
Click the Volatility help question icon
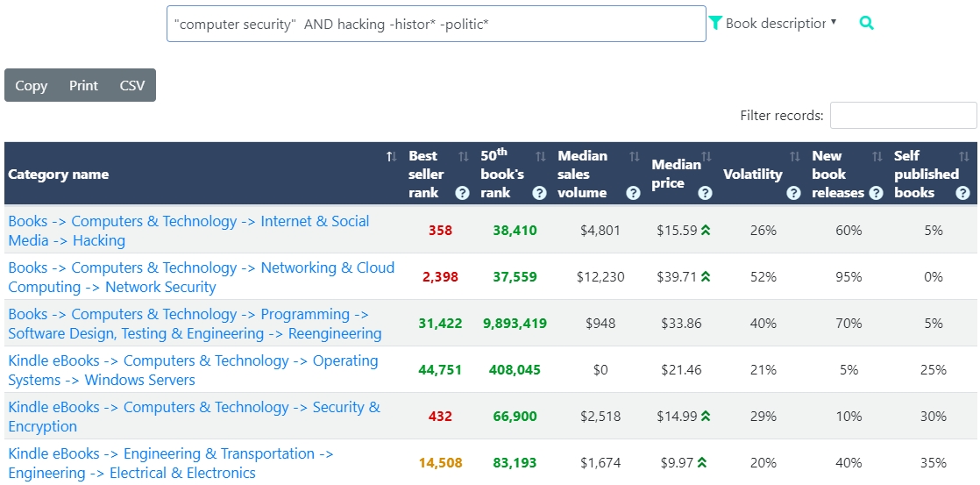pyautogui.click(x=793, y=193)
